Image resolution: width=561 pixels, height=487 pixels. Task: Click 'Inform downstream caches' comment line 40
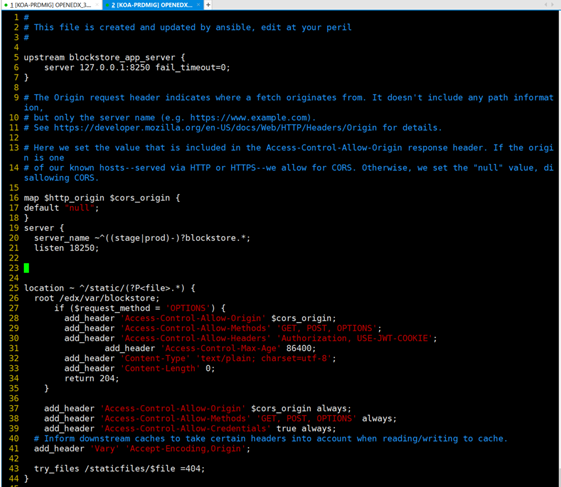click(x=271, y=438)
